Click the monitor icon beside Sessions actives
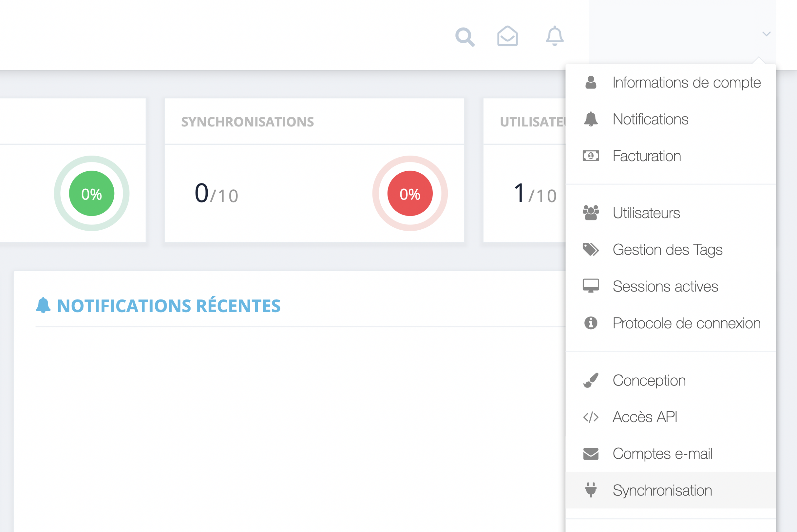This screenshot has height=532, width=797. pyautogui.click(x=591, y=286)
